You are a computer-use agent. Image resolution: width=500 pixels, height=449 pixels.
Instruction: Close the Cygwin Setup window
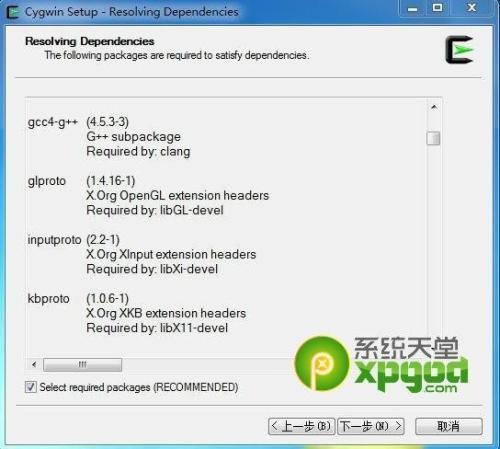point(471,8)
